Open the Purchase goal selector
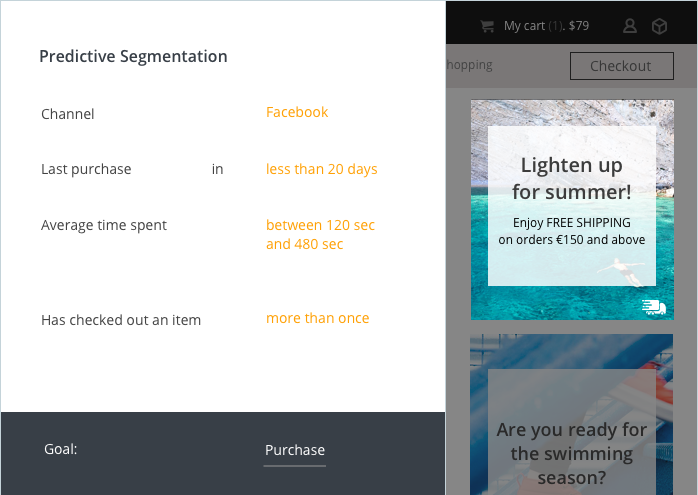The height and width of the screenshot is (495, 698). coord(295,450)
